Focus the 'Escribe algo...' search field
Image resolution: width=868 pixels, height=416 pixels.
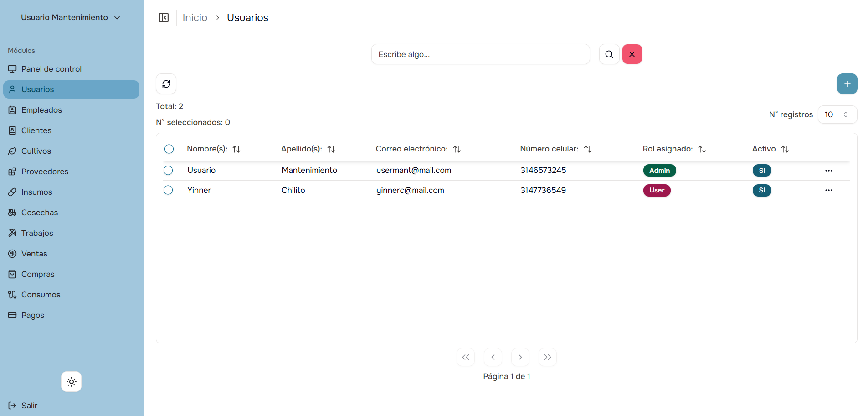(480, 54)
